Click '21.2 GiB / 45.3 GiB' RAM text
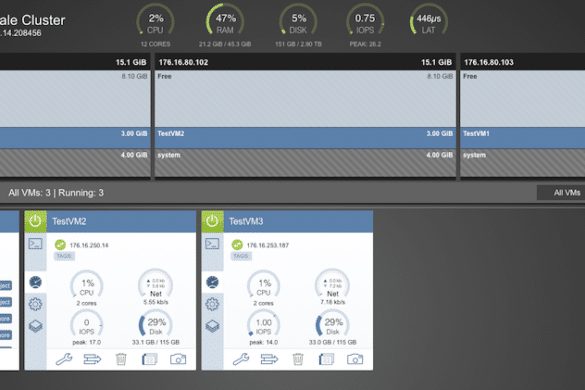 click(225, 44)
